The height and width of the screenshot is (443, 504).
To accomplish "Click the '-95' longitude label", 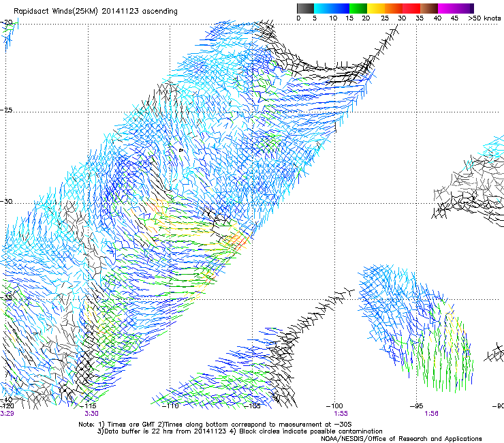I will coord(416,406).
